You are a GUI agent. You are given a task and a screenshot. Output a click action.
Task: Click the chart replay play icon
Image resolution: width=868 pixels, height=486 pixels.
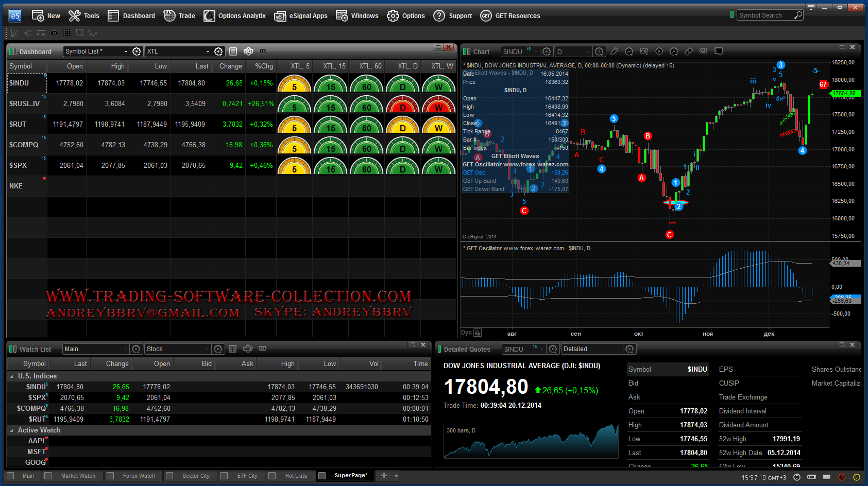pos(659,51)
